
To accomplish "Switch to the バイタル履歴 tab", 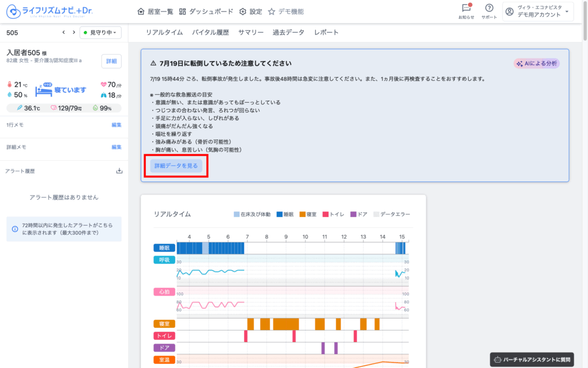I will 210,33.
